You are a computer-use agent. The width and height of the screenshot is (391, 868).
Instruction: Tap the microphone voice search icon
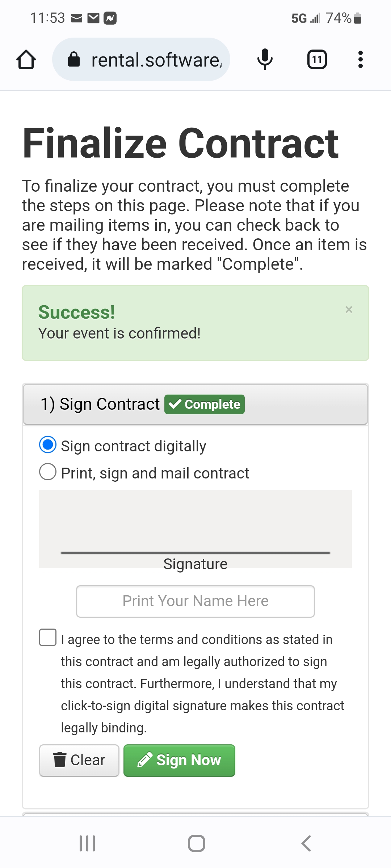[x=265, y=60]
